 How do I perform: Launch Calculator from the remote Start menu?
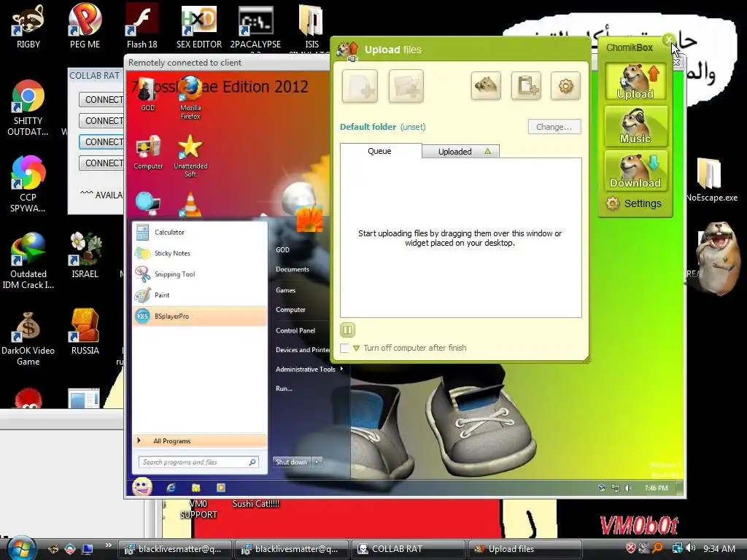point(200,233)
